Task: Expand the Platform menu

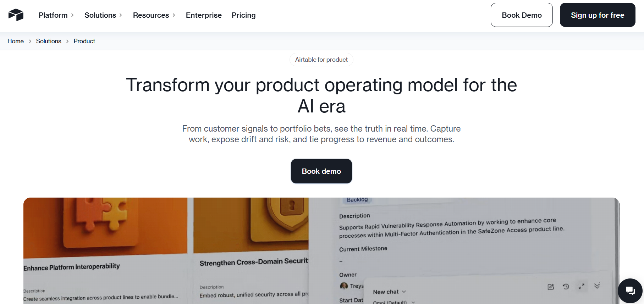Action: pos(56,15)
